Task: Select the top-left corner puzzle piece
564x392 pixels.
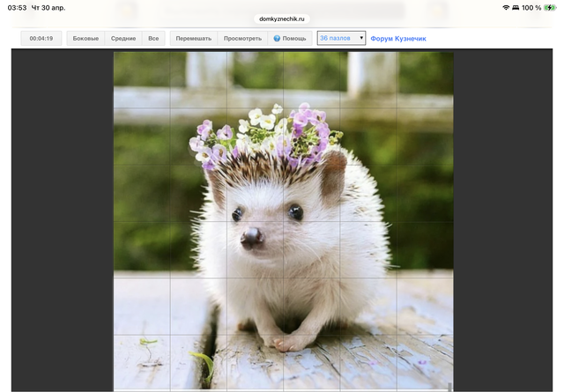Action: tap(142, 80)
